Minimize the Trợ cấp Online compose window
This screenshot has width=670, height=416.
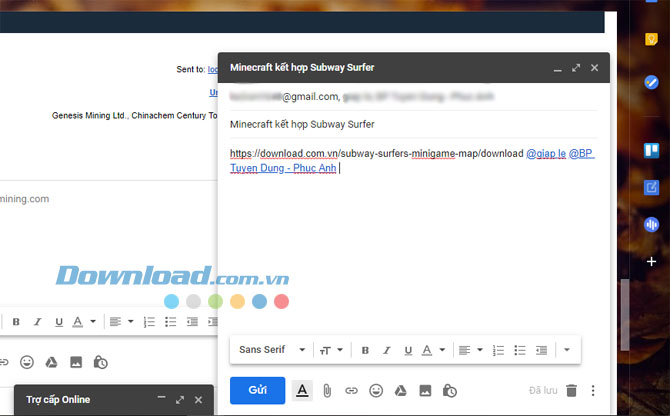[161, 399]
